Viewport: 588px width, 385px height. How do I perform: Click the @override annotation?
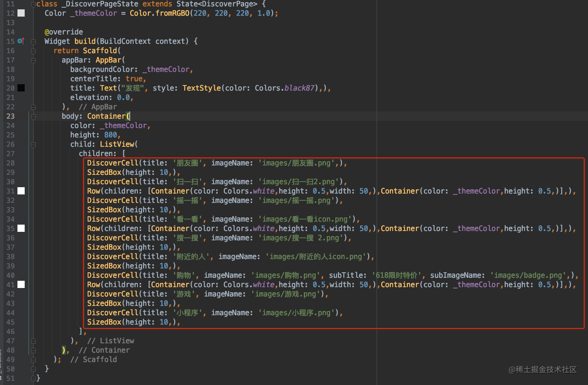[64, 32]
